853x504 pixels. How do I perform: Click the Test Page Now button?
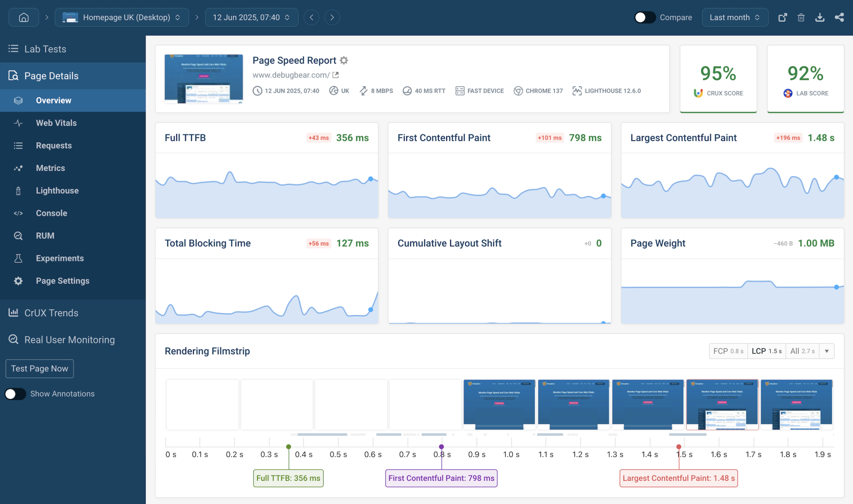click(39, 368)
